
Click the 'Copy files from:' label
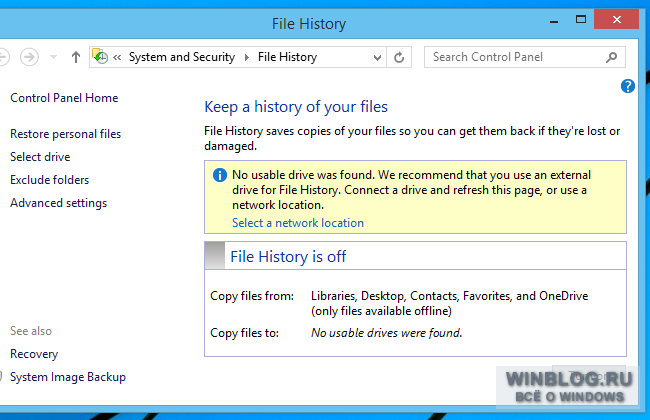point(252,296)
